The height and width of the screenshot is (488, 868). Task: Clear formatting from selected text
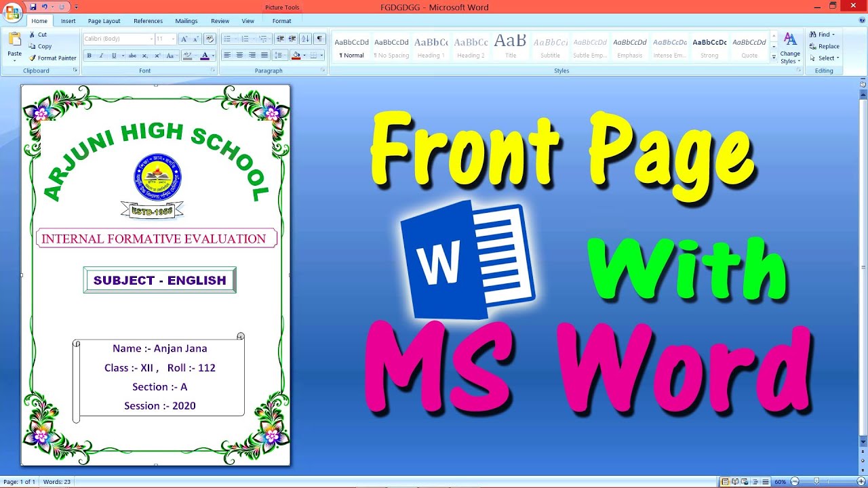coord(210,39)
